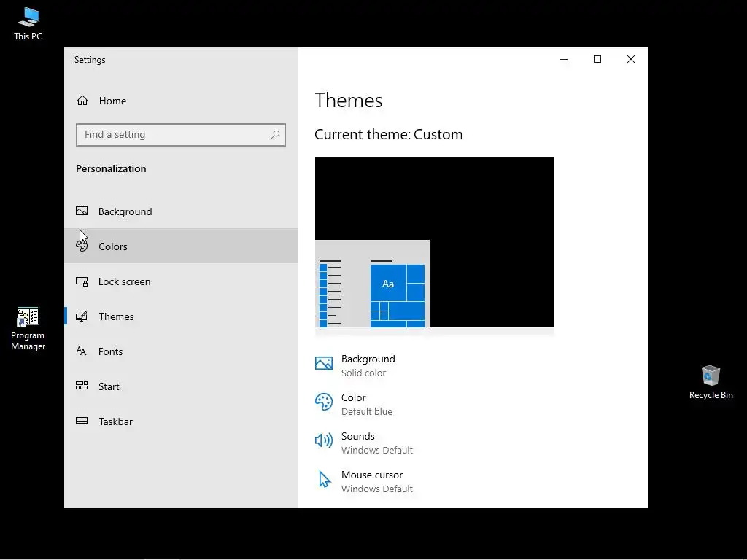747x560 pixels.
Task: Click the Default blue subtitle text
Action: (x=367, y=411)
